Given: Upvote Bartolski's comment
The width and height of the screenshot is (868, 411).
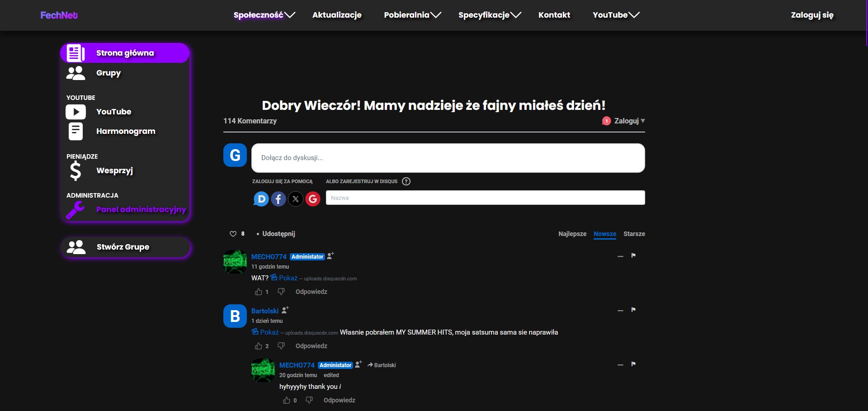Looking at the screenshot, I should 259,346.
